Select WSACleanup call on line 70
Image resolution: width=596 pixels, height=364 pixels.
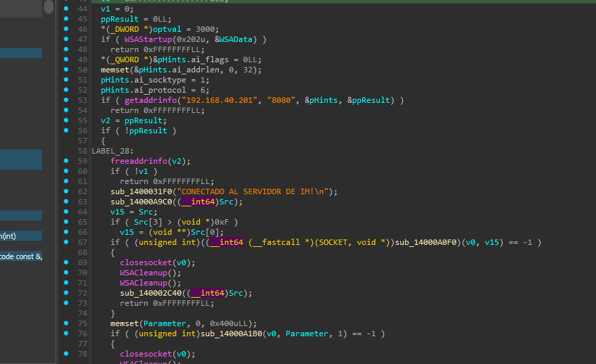click(x=144, y=273)
